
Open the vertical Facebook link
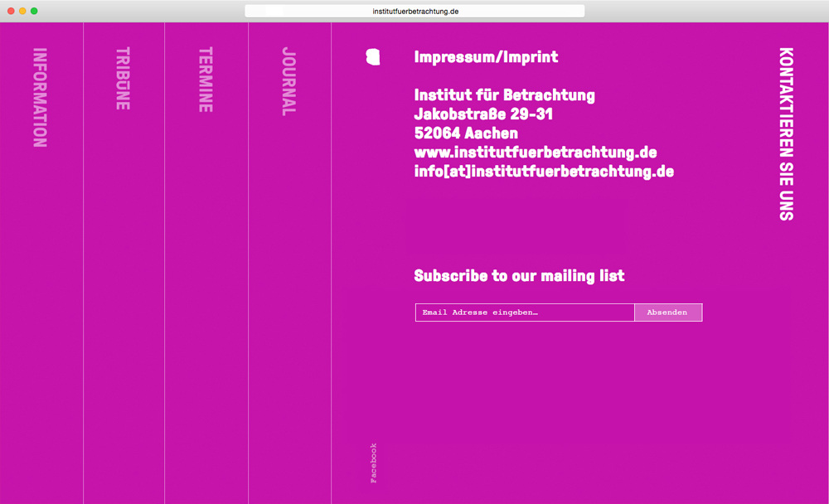click(373, 463)
